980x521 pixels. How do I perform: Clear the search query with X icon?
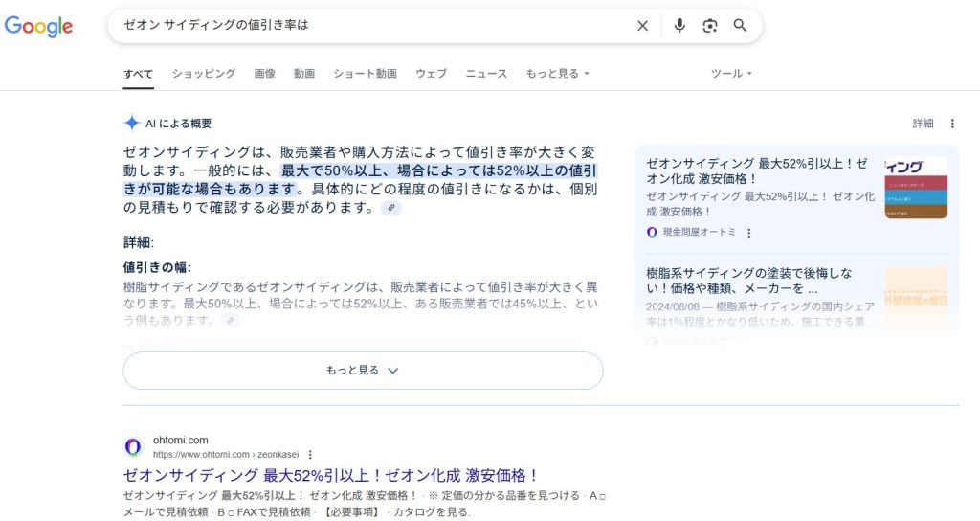tap(642, 26)
